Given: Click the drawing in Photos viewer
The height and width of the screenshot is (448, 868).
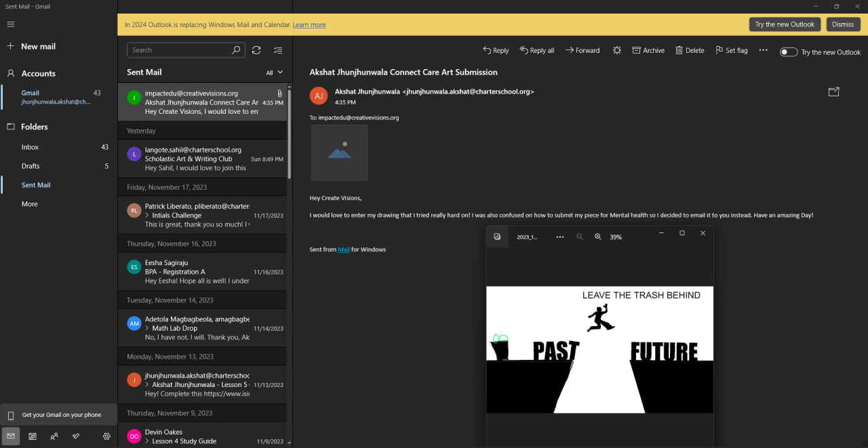Looking at the screenshot, I should [x=599, y=350].
